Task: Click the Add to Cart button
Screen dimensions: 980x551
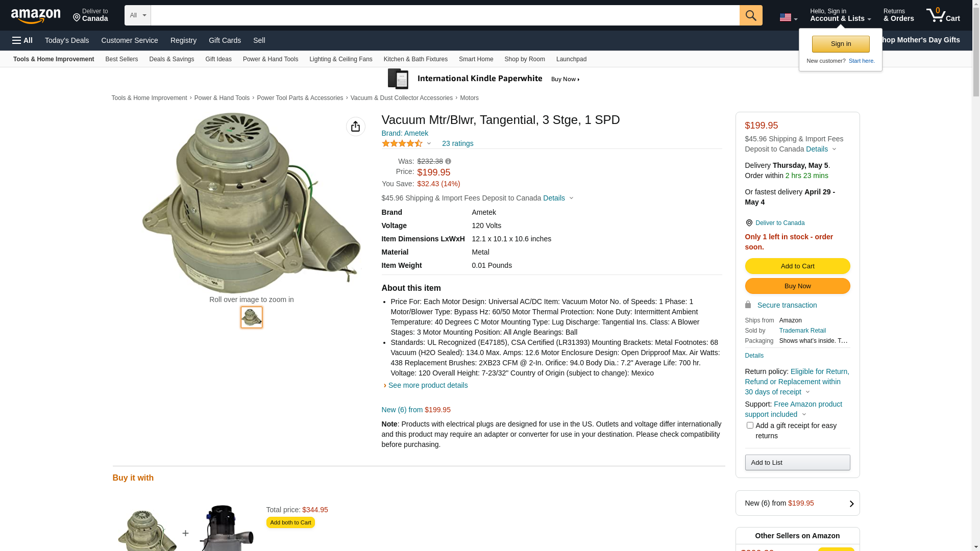Action: [797, 266]
